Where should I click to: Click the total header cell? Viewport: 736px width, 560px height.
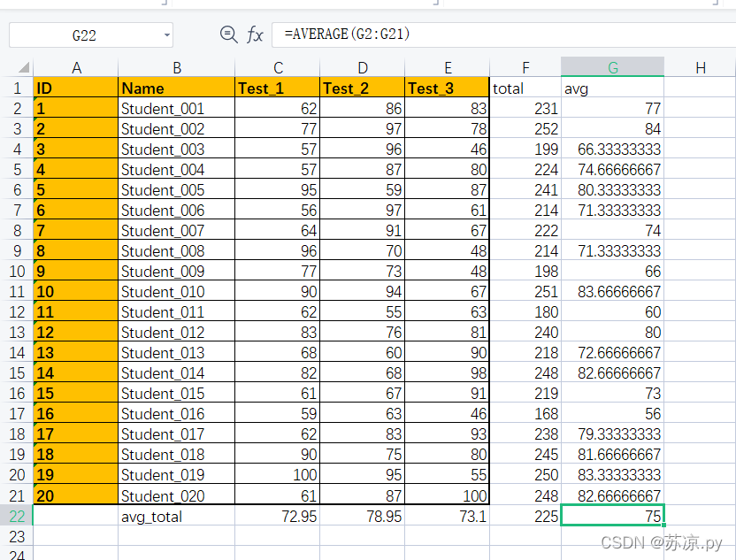(x=525, y=88)
